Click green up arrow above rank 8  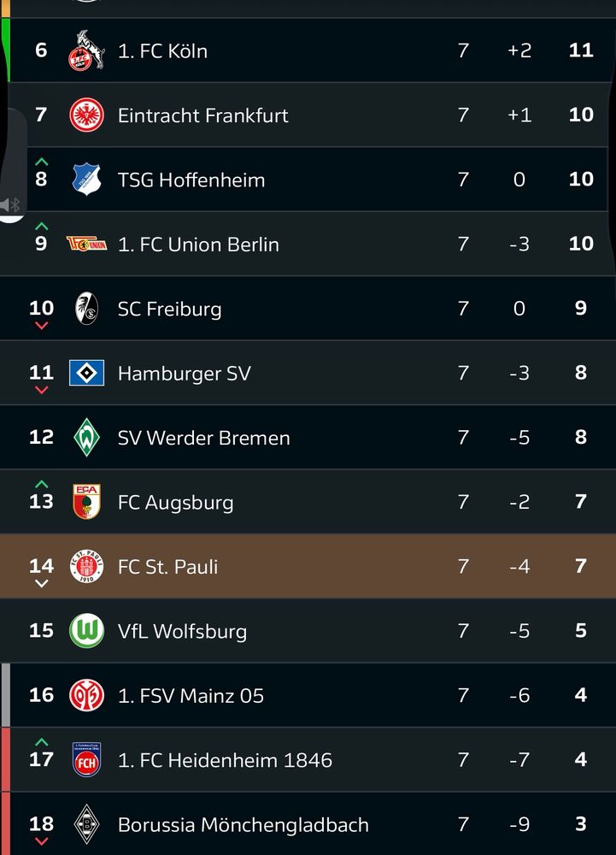pos(41,162)
